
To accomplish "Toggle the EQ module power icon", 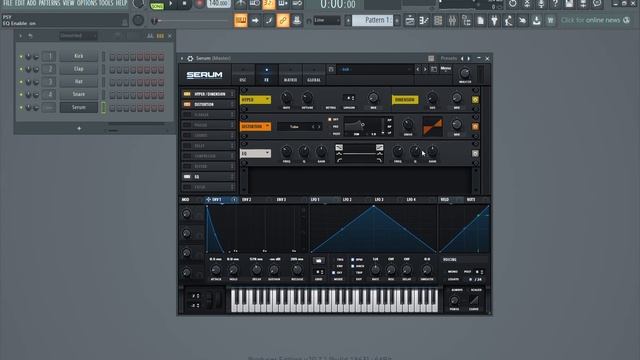I will (x=475, y=153).
